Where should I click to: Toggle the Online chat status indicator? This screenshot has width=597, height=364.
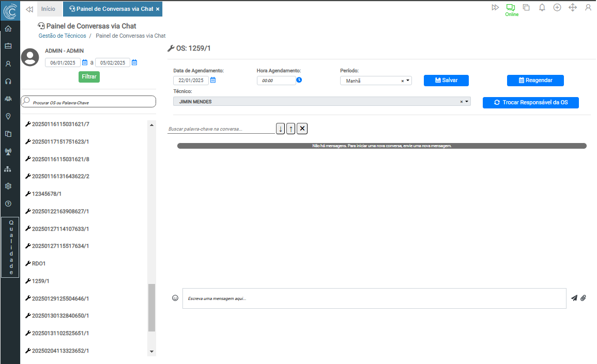pos(511,10)
